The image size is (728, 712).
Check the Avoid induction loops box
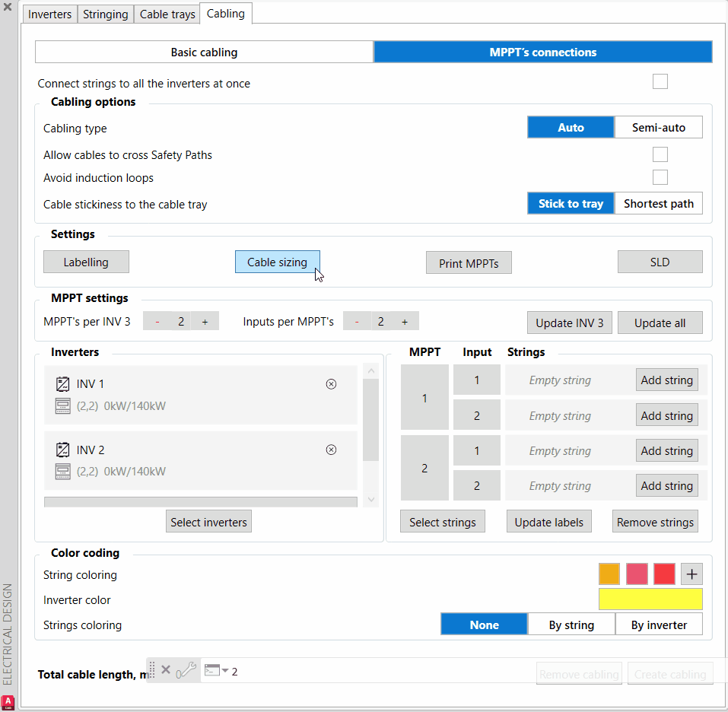pyautogui.click(x=660, y=178)
